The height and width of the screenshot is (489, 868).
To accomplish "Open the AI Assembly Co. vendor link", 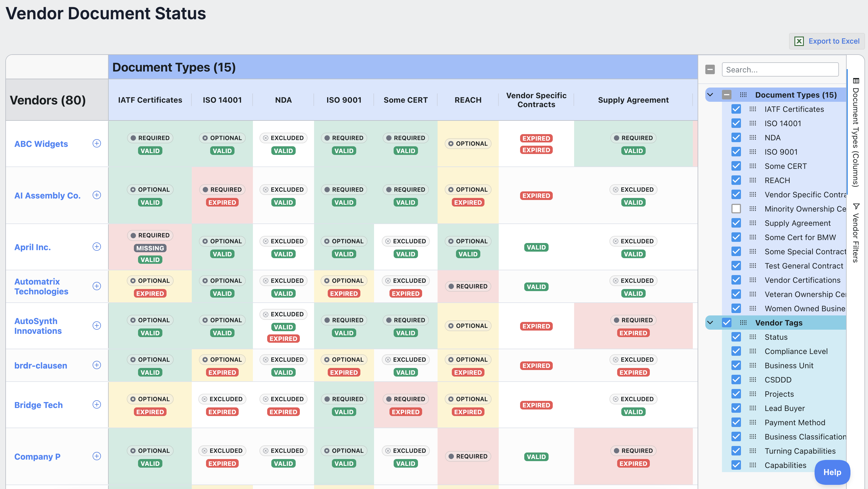I will pos(47,195).
